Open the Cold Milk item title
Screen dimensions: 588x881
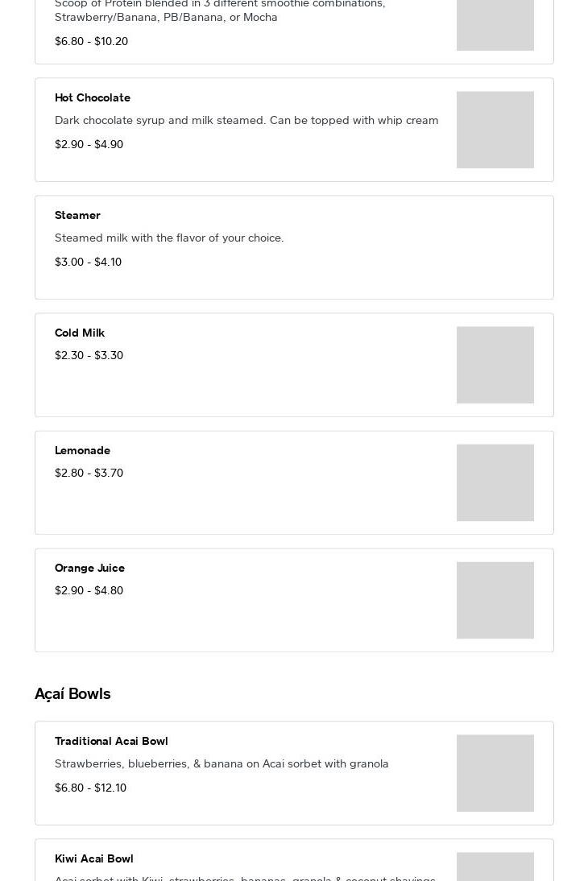[80, 333]
